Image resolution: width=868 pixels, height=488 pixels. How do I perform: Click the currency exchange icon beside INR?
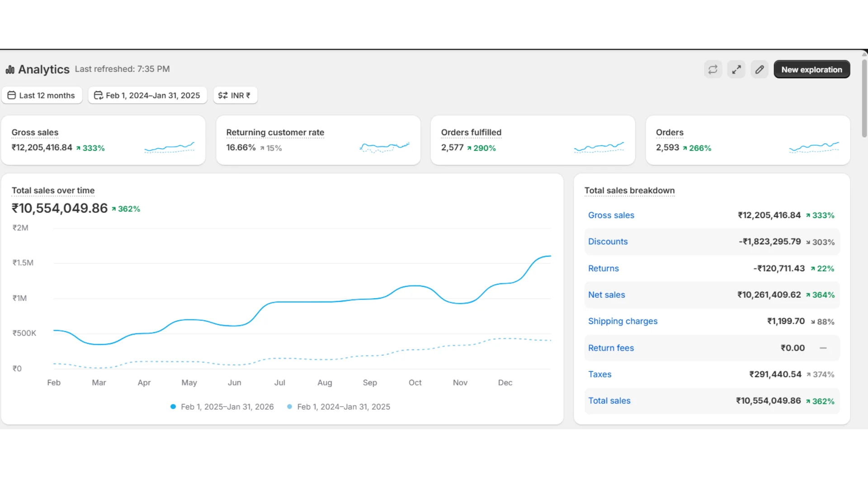[x=223, y=95]
